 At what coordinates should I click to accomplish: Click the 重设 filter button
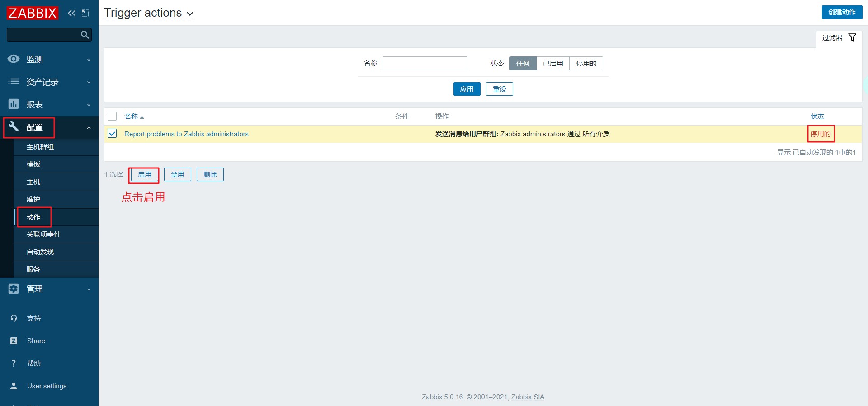[500, 89]
